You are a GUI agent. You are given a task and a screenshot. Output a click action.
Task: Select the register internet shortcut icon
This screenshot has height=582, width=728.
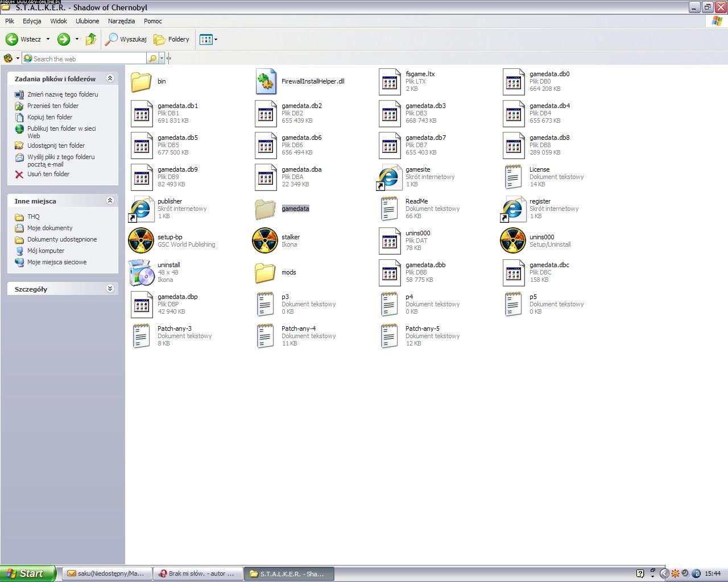513,209
